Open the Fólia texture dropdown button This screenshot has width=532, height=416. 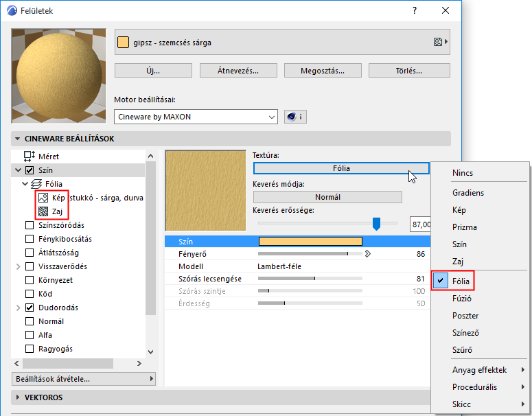[341, 168]
